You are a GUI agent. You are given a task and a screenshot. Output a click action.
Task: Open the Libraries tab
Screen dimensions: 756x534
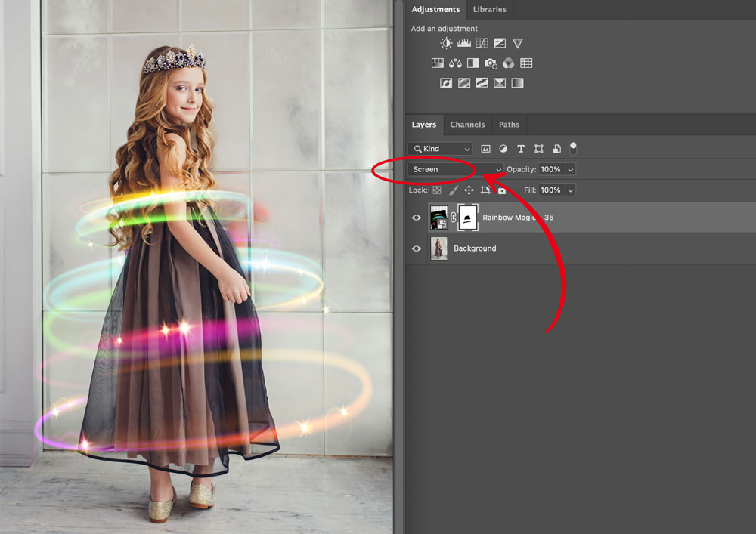(489, 10)
